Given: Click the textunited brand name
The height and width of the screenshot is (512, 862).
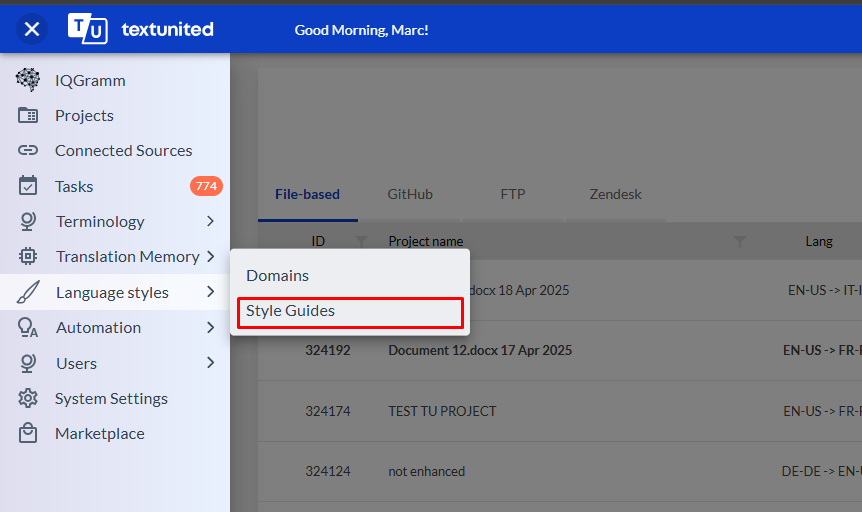Looking at the screenshot, I should pos(167,29).
